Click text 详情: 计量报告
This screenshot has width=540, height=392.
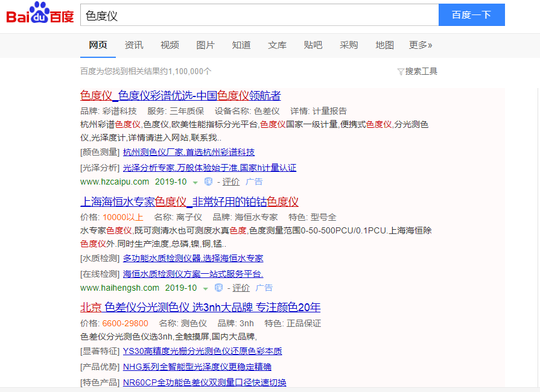pos(319,111)
